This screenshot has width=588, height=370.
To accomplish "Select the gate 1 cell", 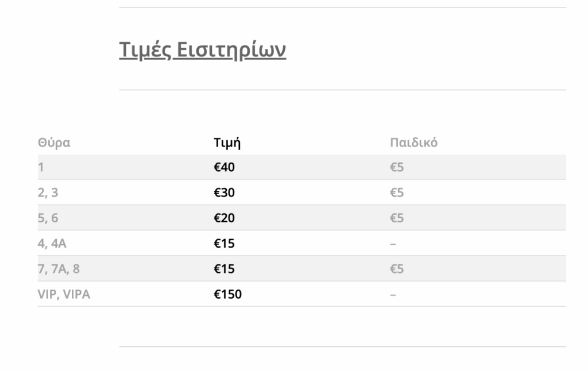I will pos(41,168).
